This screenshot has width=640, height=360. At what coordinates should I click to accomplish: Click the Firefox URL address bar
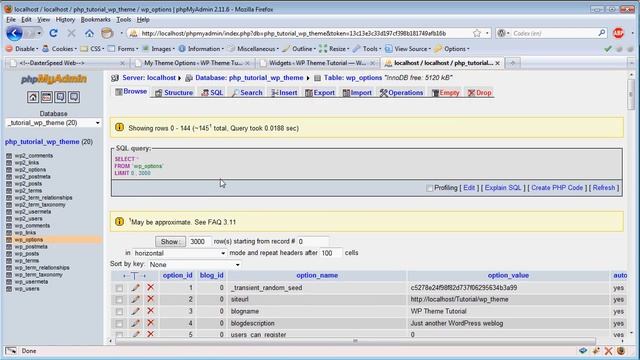point(300,33)
